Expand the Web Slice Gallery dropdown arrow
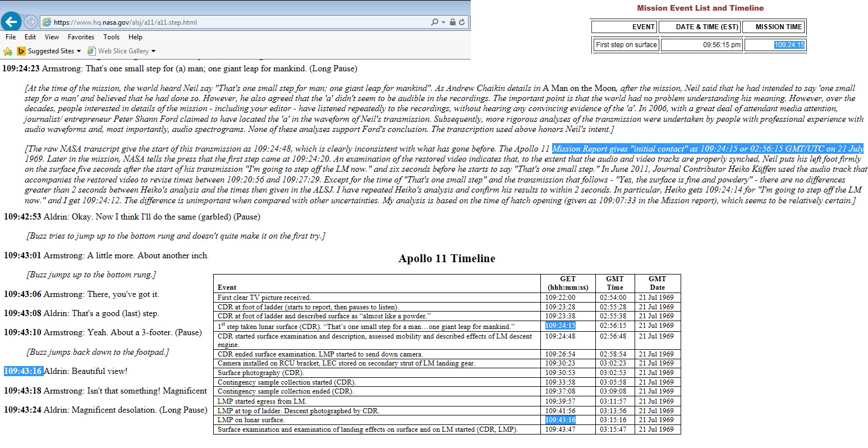 153,51
